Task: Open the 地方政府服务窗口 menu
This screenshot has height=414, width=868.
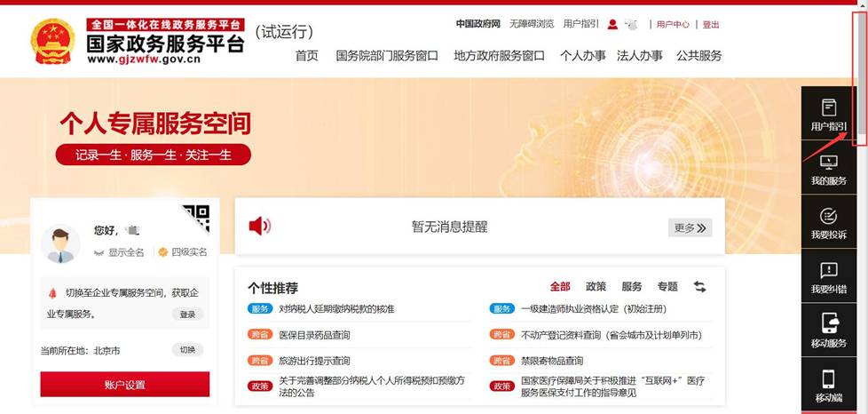Action: (x=499, y=55)
